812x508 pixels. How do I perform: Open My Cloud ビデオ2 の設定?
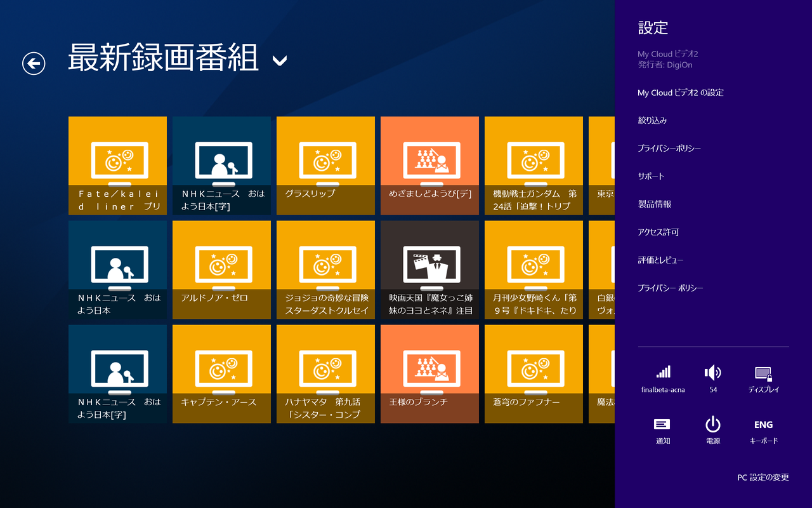click(x=680, y=93)
